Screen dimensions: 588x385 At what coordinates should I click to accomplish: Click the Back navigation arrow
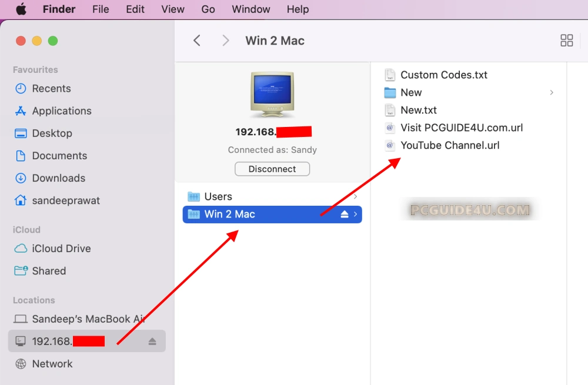(x=197, y=41)
